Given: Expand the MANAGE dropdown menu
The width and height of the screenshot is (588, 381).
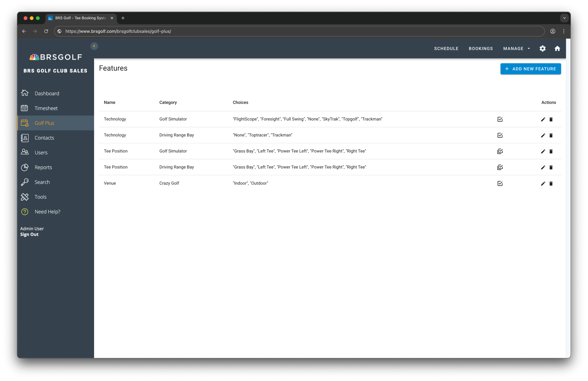Looking at the screenshot, I should [x=516, y=48].
